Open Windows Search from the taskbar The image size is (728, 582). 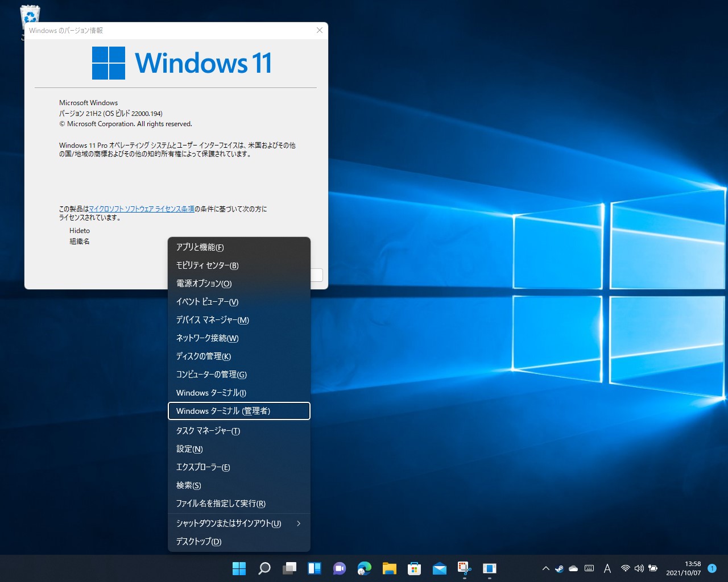tap(264, 568)
